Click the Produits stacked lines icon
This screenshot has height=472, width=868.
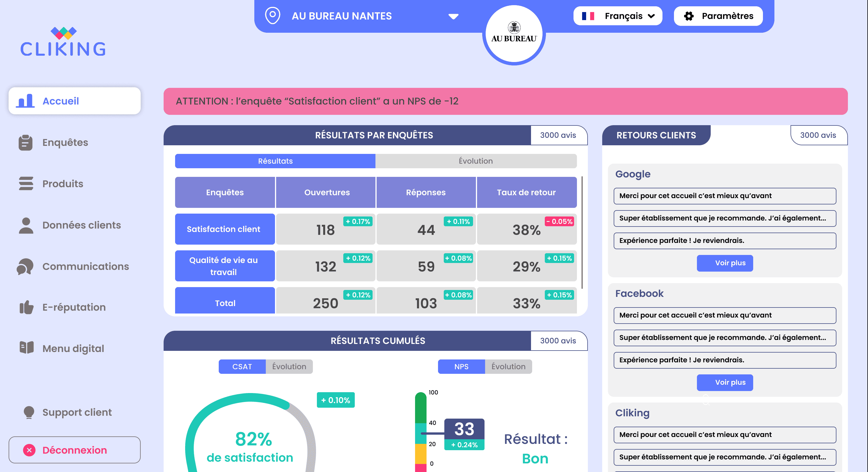click(26, 183)
